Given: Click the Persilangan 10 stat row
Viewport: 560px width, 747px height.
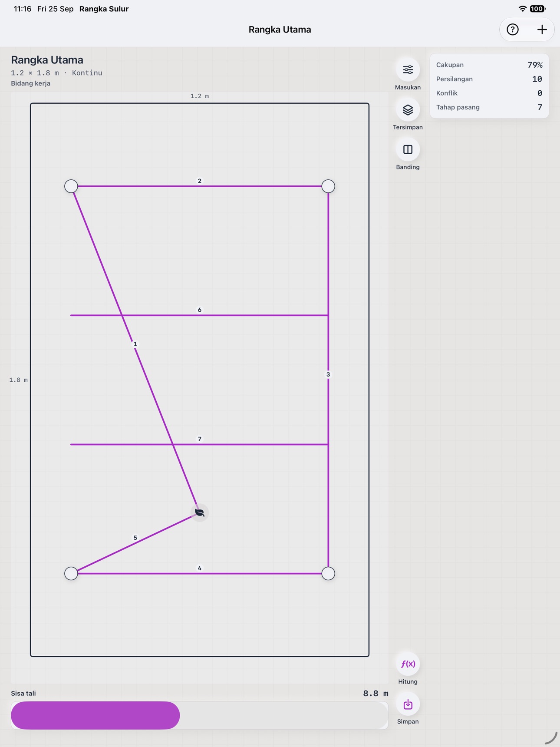Looking at the screenshot, I should tap(489, 79).
